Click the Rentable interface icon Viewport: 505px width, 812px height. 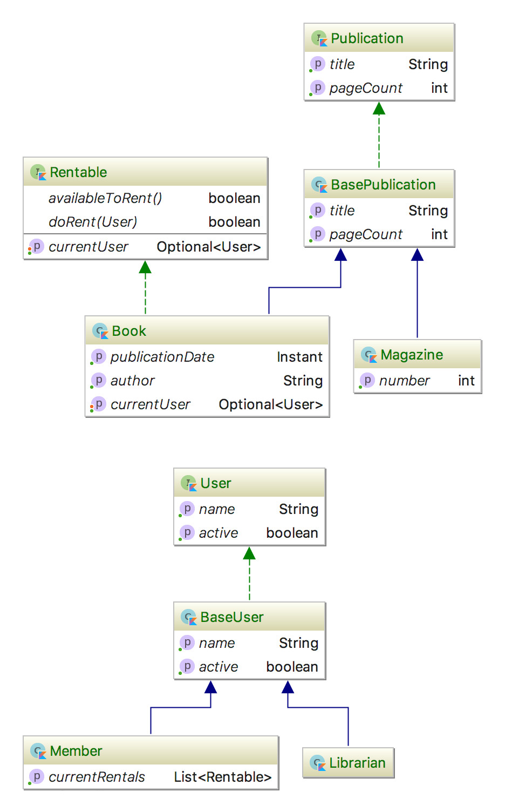pyautogui.click(x=38, y=172)
